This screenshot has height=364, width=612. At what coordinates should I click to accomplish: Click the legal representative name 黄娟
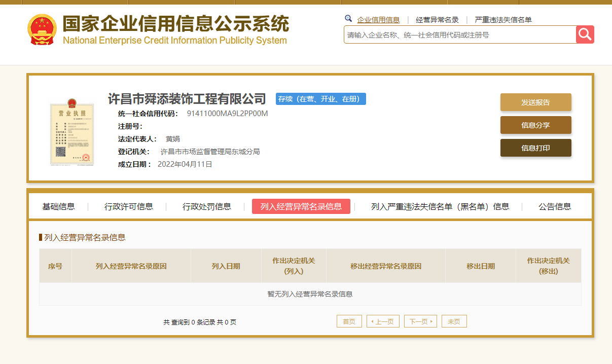pyautogui.click(x=172, y=139)
